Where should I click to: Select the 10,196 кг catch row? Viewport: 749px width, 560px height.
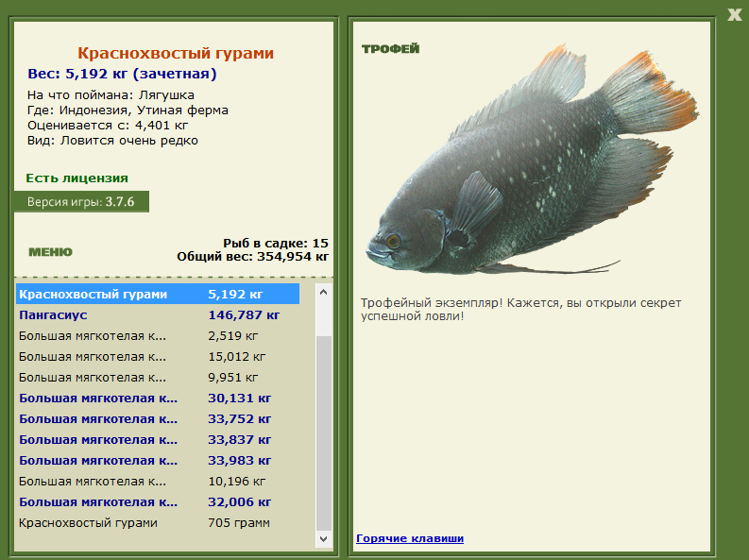(x=158, y=482)
